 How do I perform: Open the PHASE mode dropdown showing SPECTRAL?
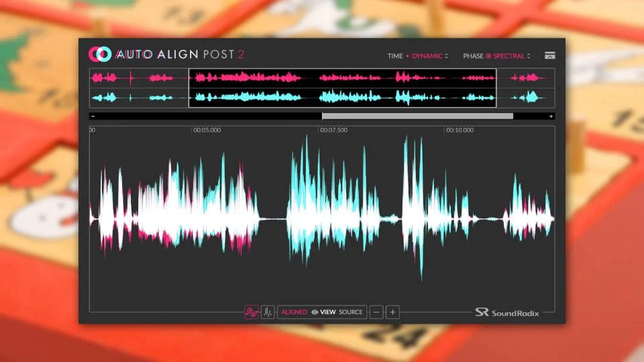[x=511, y=56]
